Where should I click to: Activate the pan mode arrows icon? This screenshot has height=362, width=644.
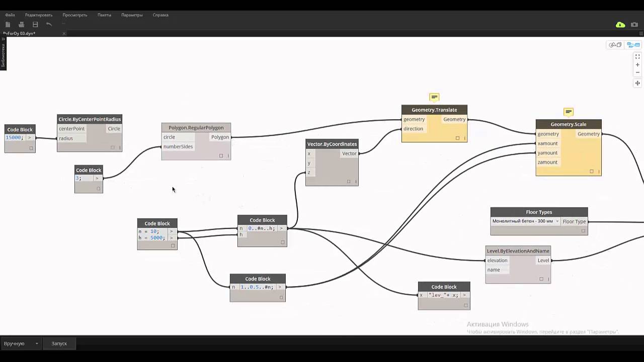[637, 83]
